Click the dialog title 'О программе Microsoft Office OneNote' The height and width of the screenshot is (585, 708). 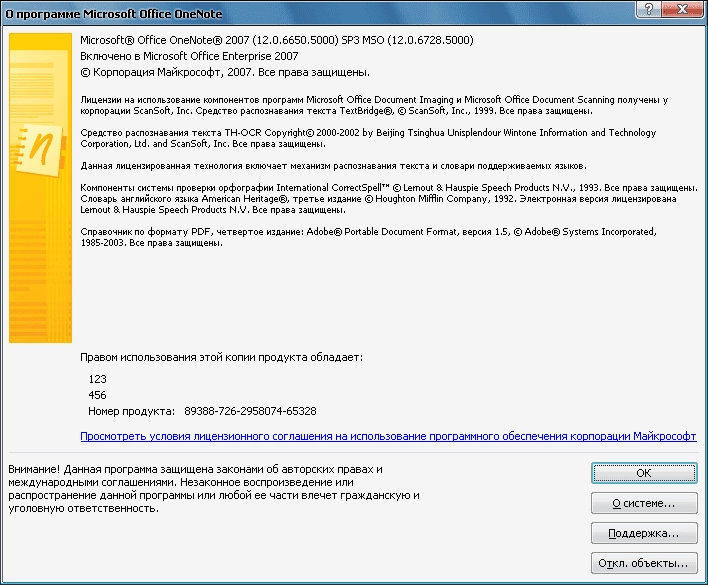[114, 14]
